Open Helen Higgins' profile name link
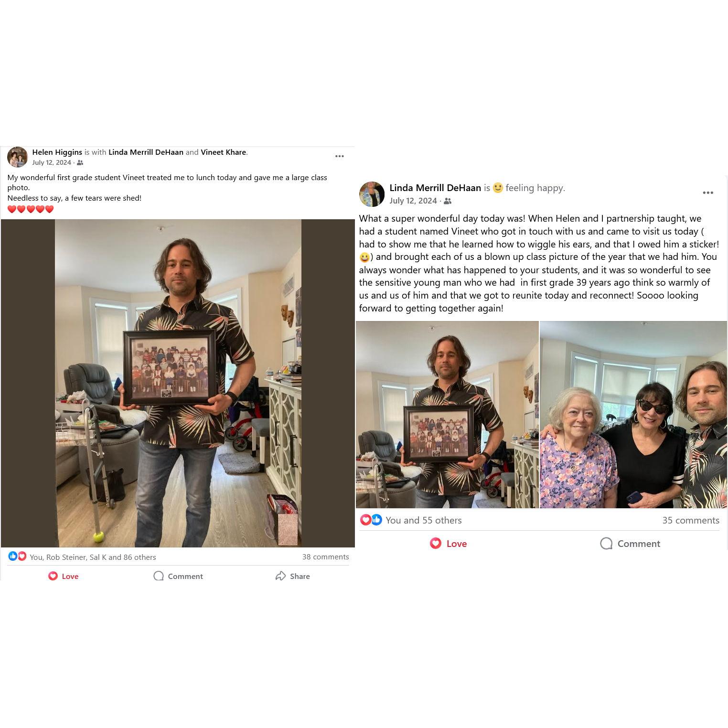The image size is (728, 728). [x=57, y=152]
